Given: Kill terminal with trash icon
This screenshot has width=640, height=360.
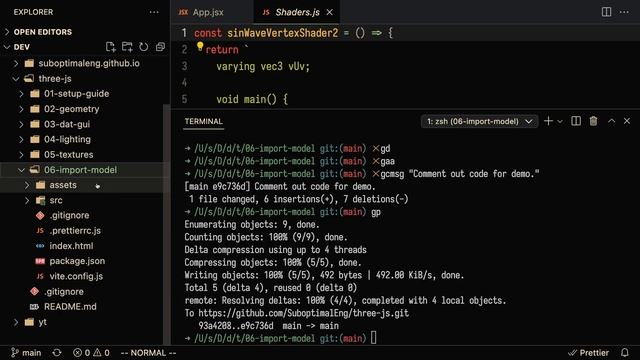Looking at the screenshot, I should [x=593, y=121].
